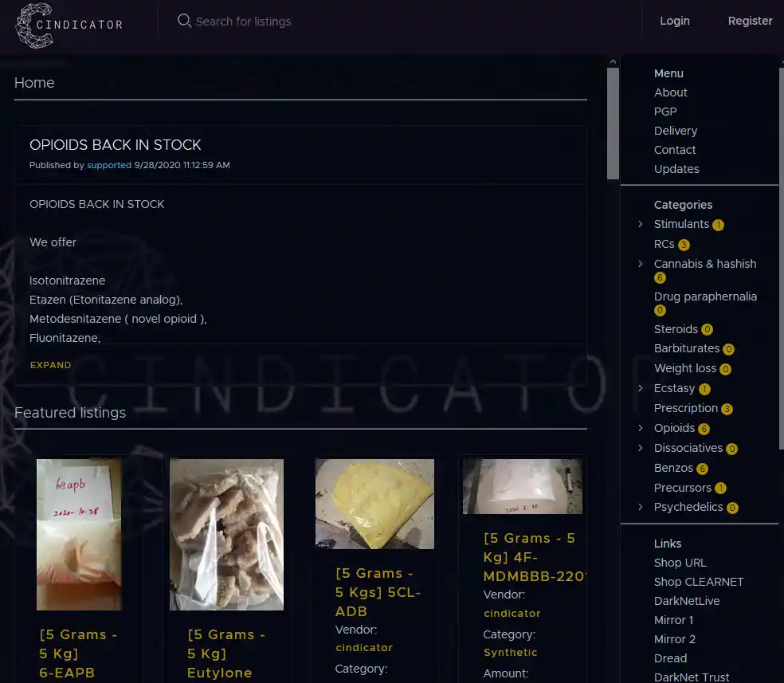Expand the Cannabis & hashish category
The image size is (784, 683).
tap(641, 264)
